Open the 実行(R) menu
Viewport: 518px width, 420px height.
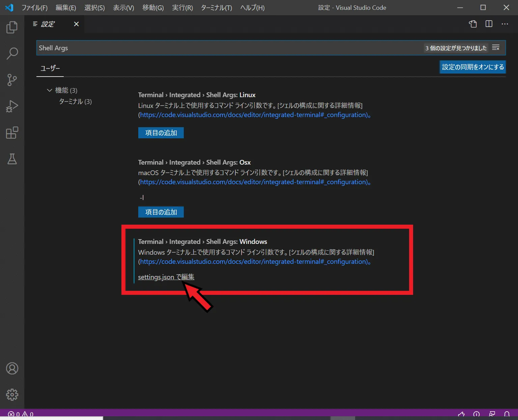182,7
